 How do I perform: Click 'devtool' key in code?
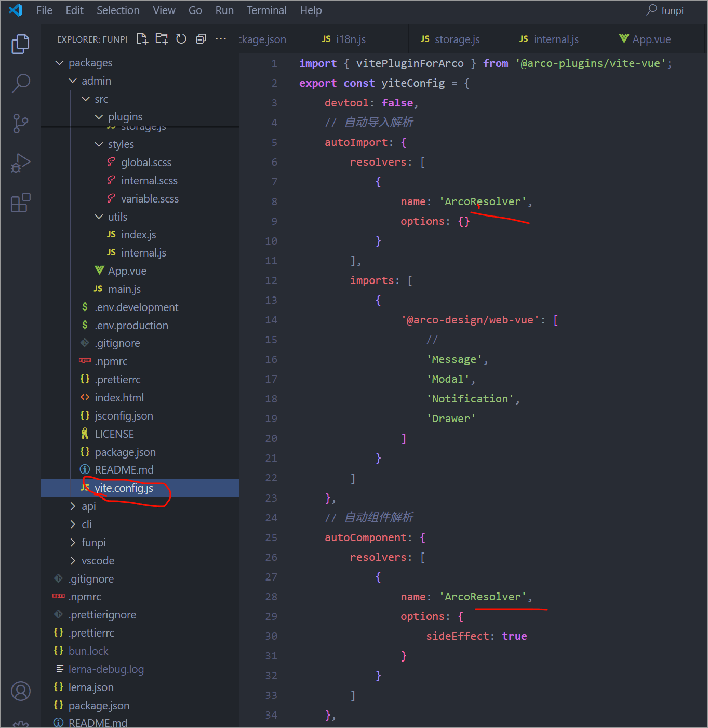(346, 103)
